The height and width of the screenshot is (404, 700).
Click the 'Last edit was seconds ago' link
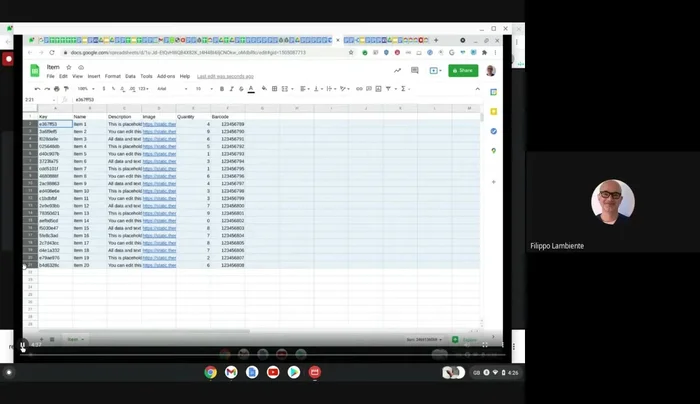pyautogui.click(x=225, y=76)
